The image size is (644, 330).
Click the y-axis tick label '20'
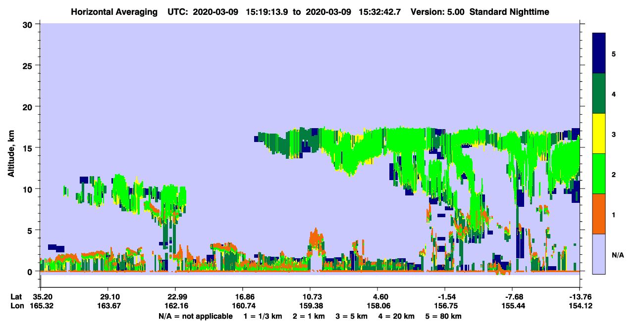click(x=29, y=107)
